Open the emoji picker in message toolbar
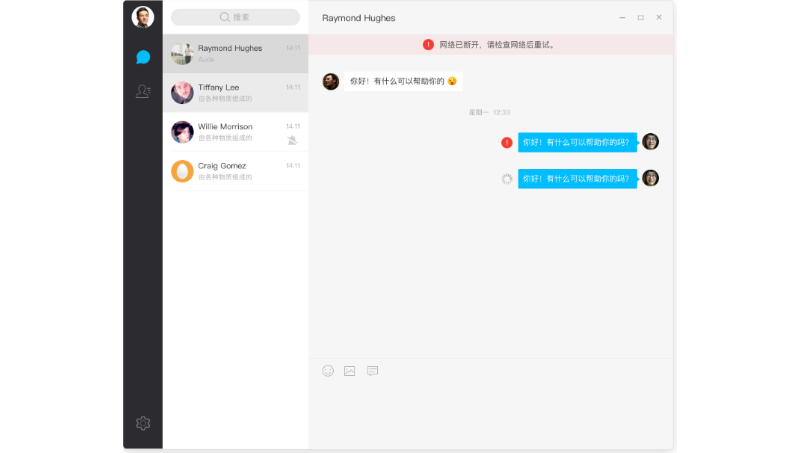800x453 pixels. tap(328, 371)
